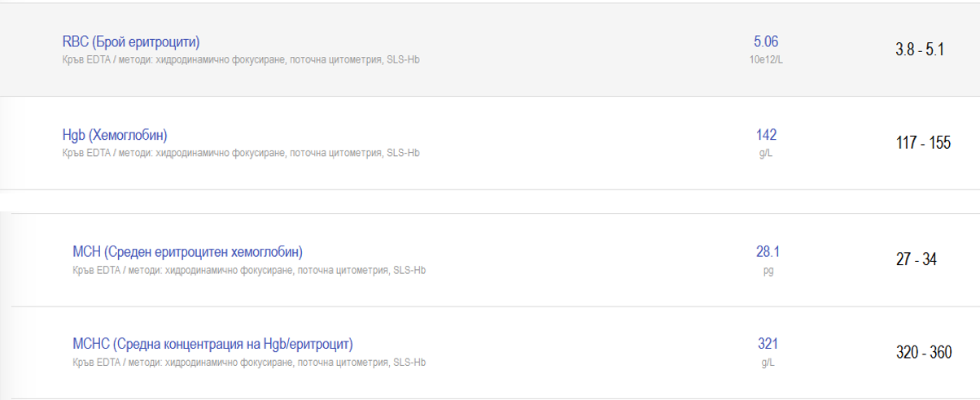Click the RBC reference range 3.8 - 5.1

point(919,50)
